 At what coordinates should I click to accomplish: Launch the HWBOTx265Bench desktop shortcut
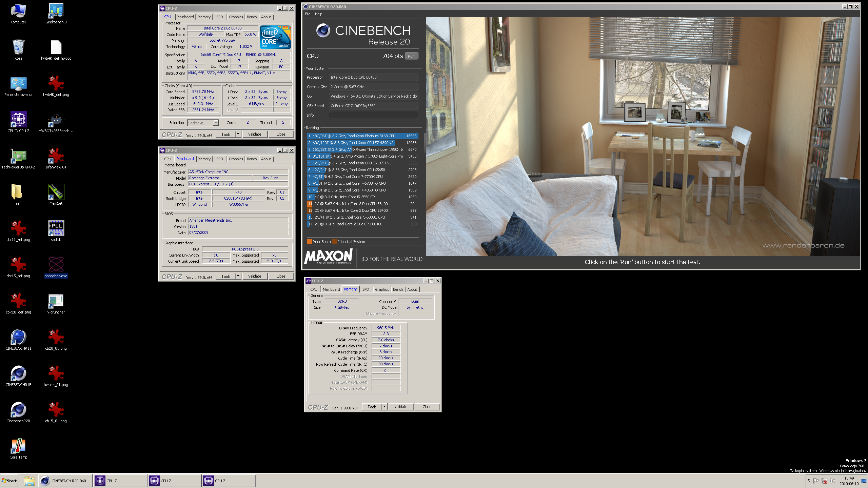point(56,122)
